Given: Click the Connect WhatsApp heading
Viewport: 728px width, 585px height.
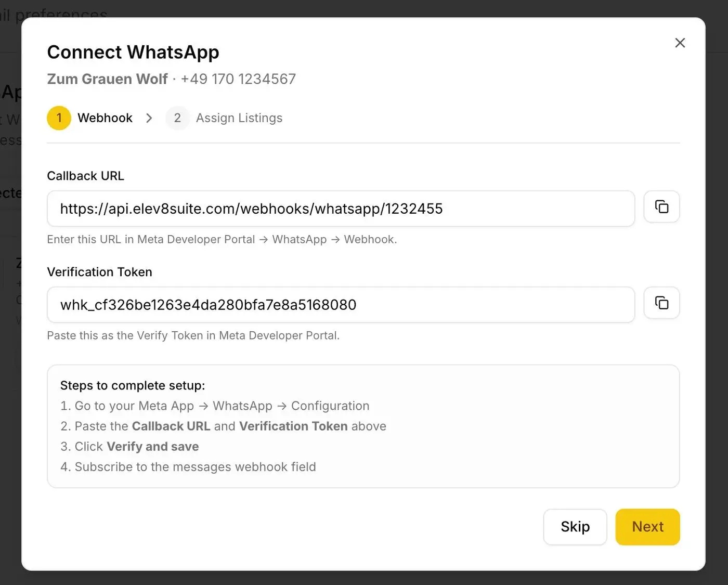Looking at the screenshot, I should click(x=133, y=52).
